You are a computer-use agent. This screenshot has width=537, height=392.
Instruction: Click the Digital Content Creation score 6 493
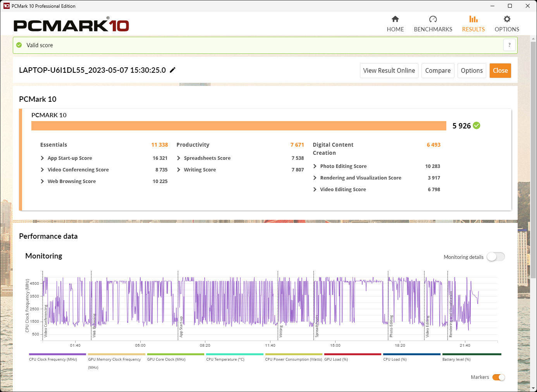tap(434, 145)
